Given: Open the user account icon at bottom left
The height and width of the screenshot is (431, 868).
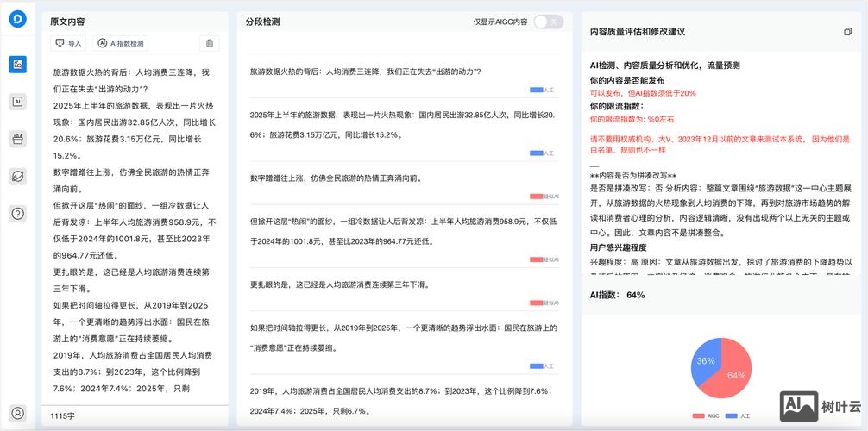Looking at the screenshot, I should tap(18, 413).
